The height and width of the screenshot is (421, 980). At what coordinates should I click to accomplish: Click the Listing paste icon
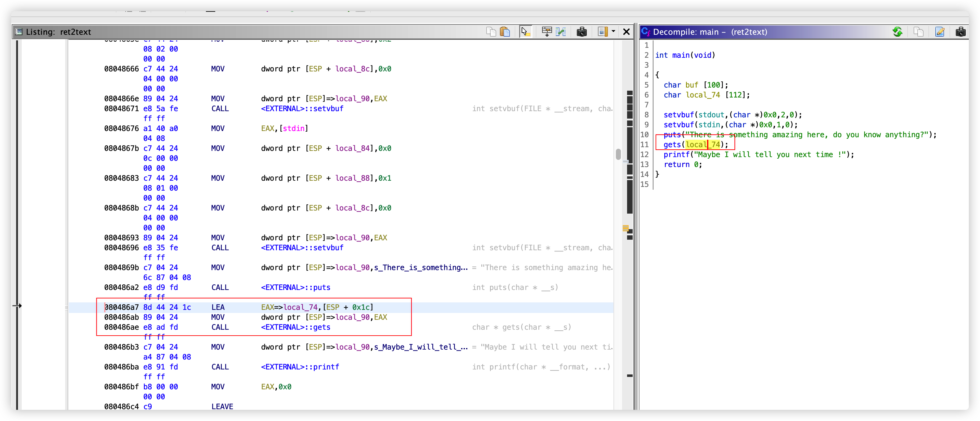tap(505, 32)
